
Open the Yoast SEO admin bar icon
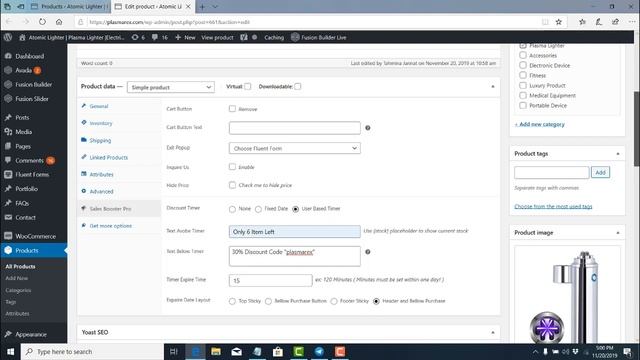click(x=244, y=37)
